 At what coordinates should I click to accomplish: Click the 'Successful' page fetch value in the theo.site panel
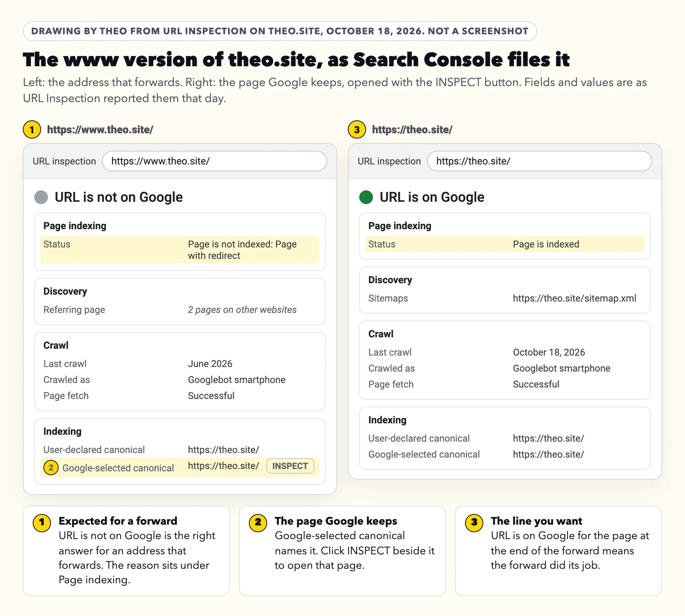(x=536, y=384)
